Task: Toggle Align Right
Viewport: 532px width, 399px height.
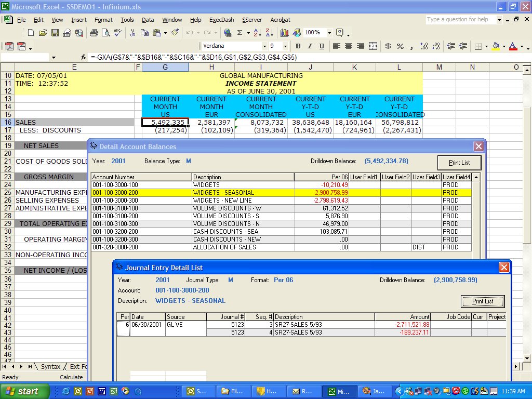Action: pyautogui.click(x=361, y=46)
